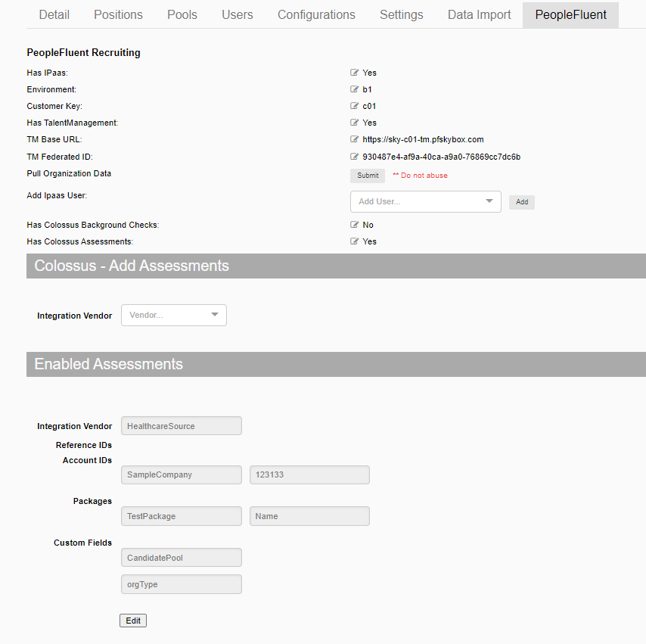The image size is (646, 644).
Task: Click the TestPackage field
Action: pos(182,516)
